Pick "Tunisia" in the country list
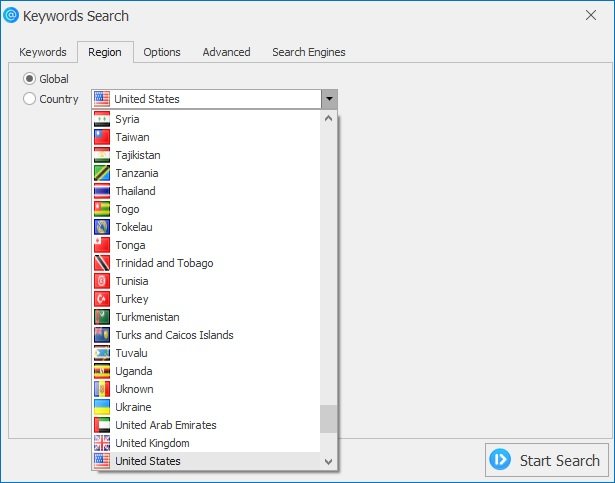 pyautogui.click(x=207, y=281)
